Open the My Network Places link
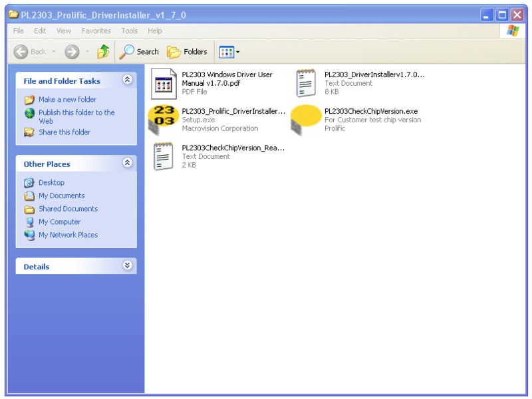This screenshot has width=532, height=399. coord(68,235)
